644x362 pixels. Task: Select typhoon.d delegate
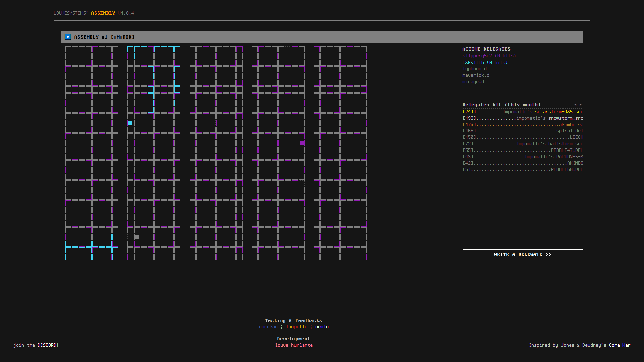click(x=474, y=69)
